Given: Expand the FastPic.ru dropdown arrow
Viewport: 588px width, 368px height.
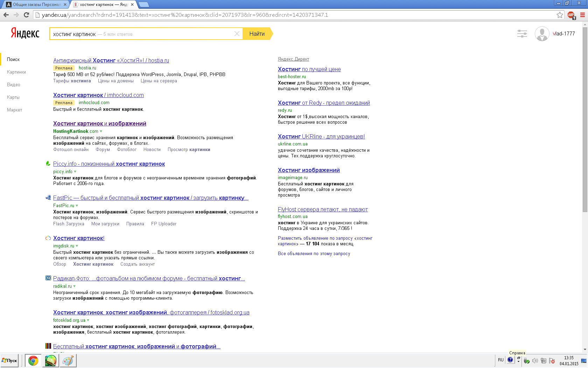Looking at the screenshot, I should 77,206.
